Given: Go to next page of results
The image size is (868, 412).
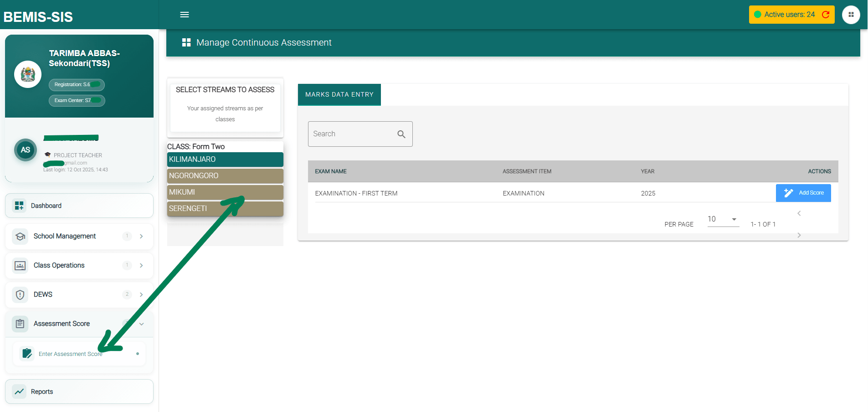Looking at the screenshot, I should (799, 235).
